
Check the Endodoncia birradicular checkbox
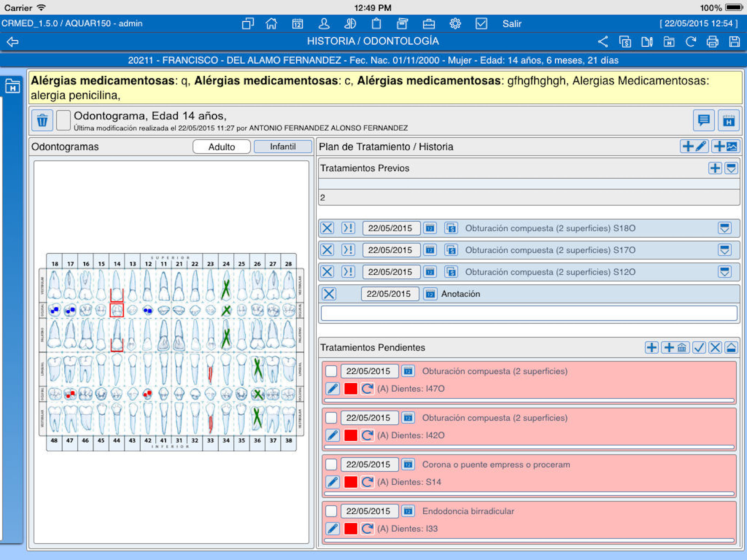(331, 511)
